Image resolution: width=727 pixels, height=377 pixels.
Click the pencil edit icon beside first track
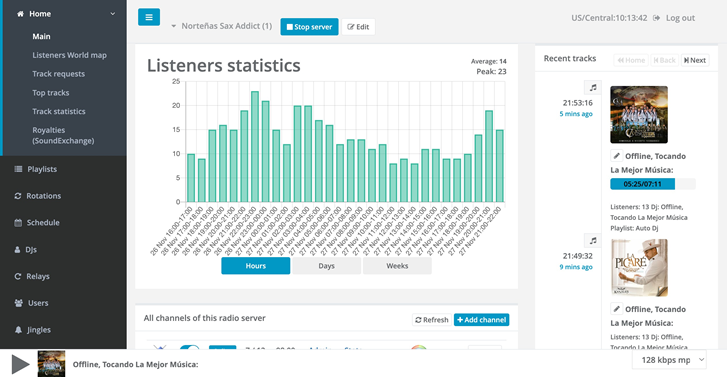(616, 156)
